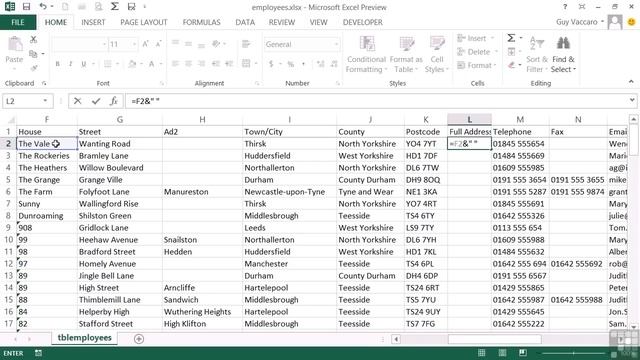Click the Paste clipboard icon
This screenshot has height=360, width=640.
[x=14, y=44]
